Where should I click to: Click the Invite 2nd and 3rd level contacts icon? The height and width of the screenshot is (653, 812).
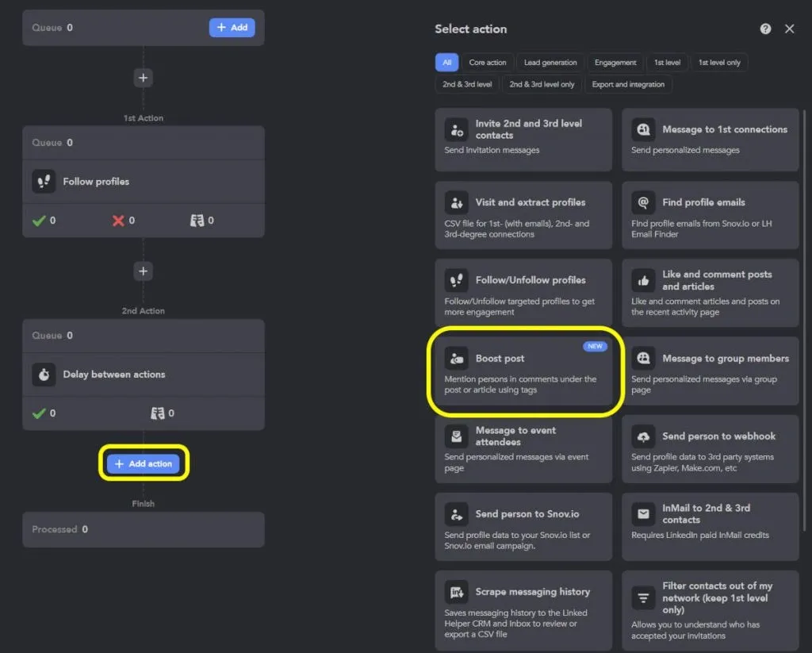click(x=456, y=129)
